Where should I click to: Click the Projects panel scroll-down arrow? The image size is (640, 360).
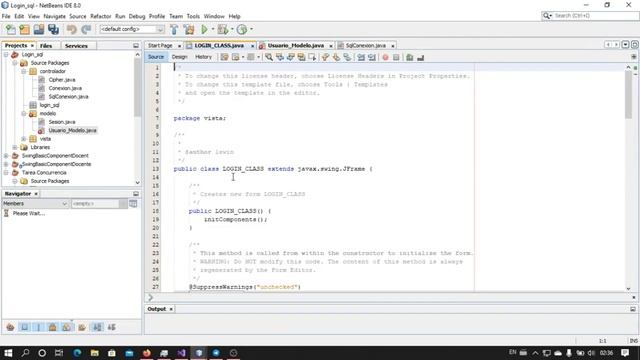tap(137, 182)
